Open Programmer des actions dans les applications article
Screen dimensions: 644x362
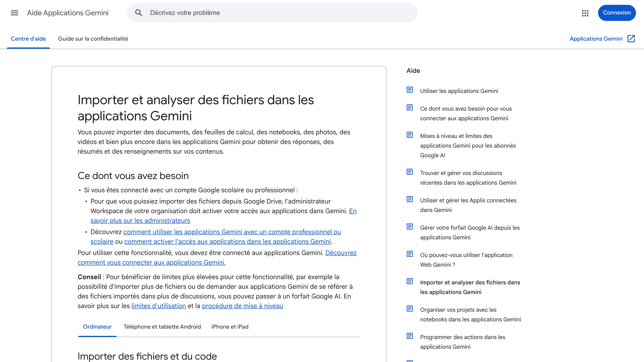coord(462,342)
